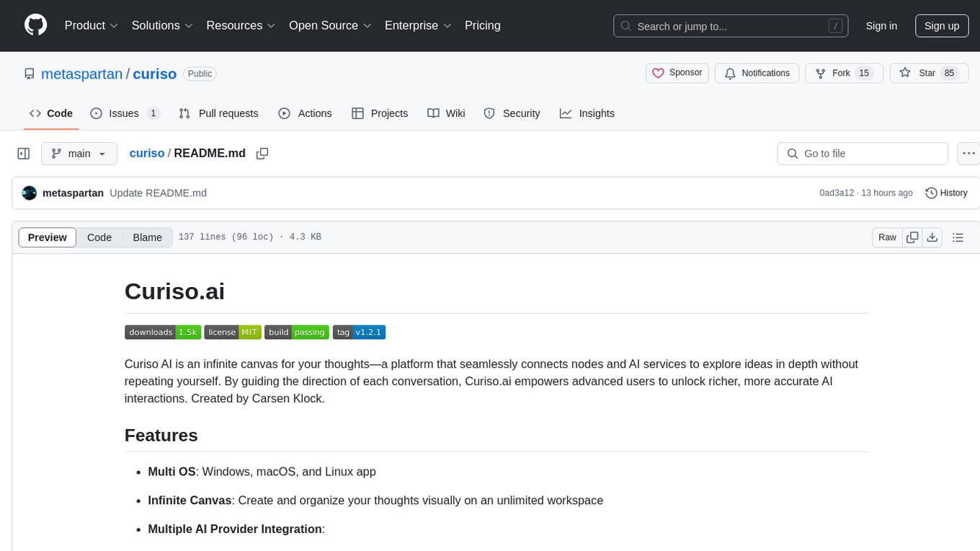Expand the Enterprise menu
This screenshot has width=980, height=551.
[x=418, y=25]
